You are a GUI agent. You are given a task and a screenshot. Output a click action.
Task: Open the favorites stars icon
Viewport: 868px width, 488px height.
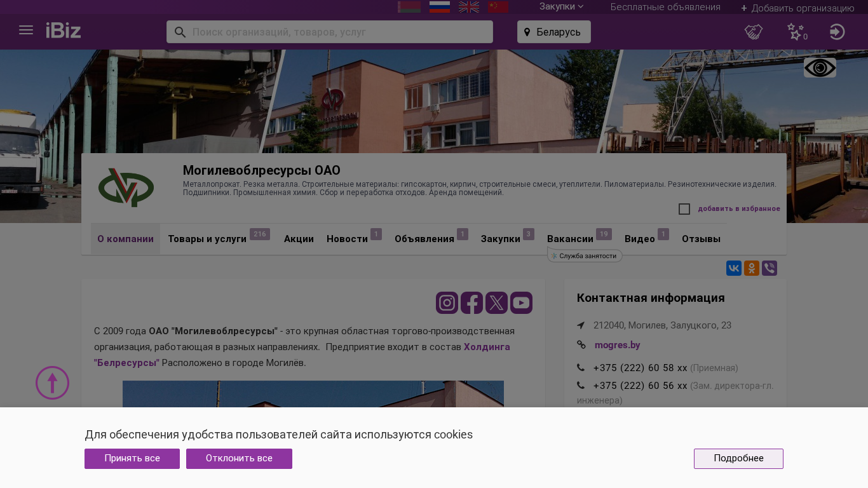point(796,32)
